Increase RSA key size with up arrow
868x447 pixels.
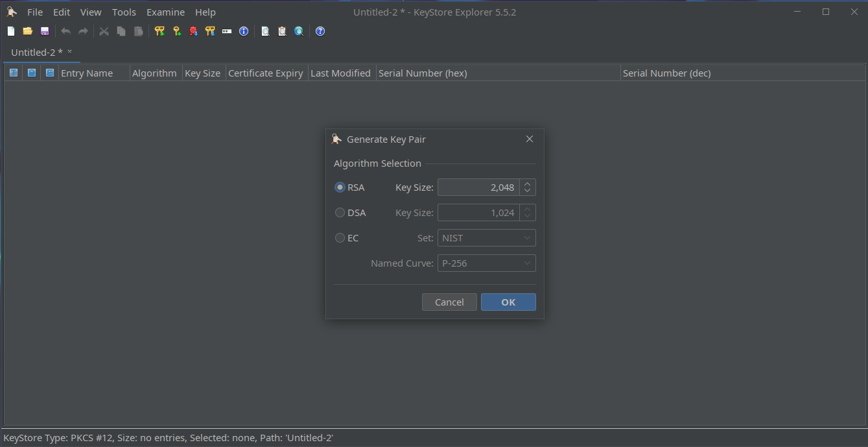(x=528, y=184)
